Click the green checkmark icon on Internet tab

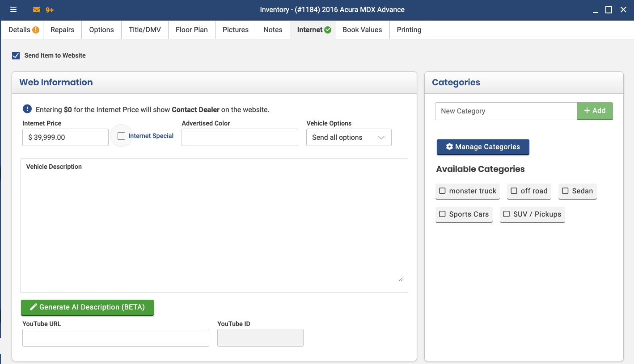[328, 30]
